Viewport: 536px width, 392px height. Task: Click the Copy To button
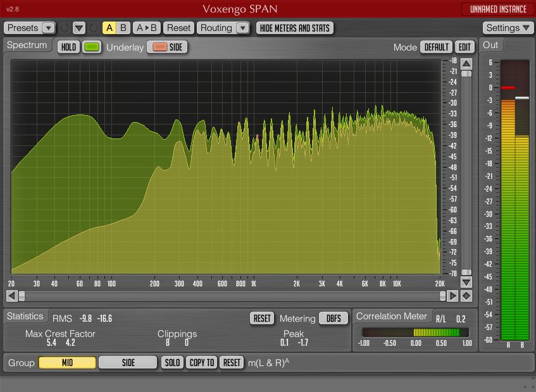pos(202,363)
